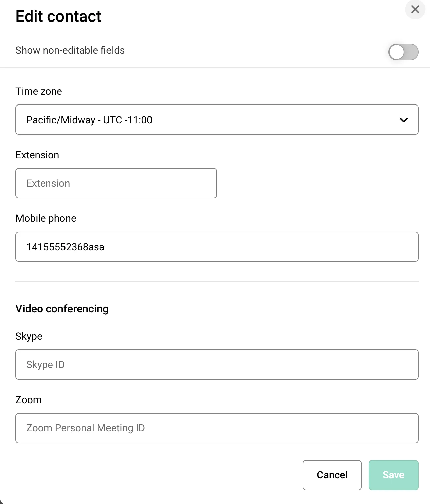Select the Skype ID text field

point(217,365)
